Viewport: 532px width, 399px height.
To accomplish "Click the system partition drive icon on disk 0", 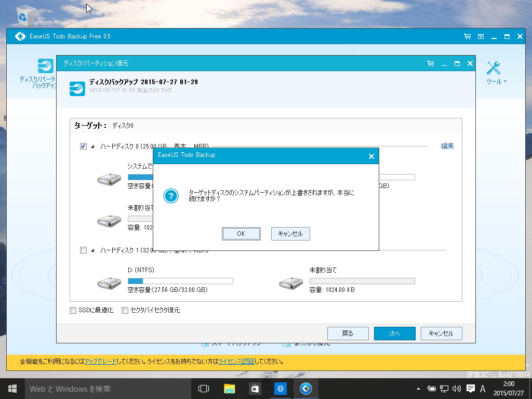I will (x=109, y=179).
